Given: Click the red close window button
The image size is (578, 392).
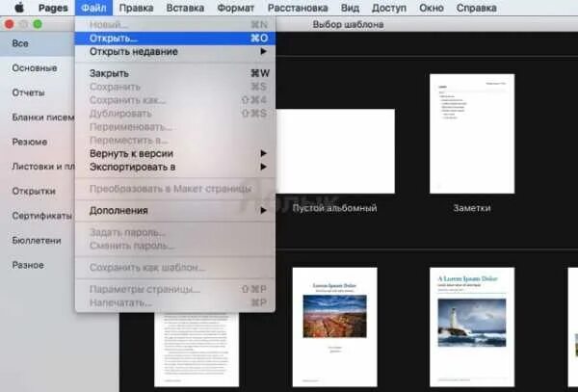Looking at the screenshot, I should [x=10, y=24].
